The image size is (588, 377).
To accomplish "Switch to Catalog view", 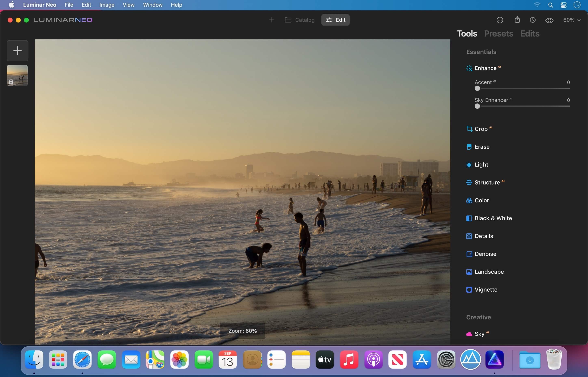I will 299,20.
